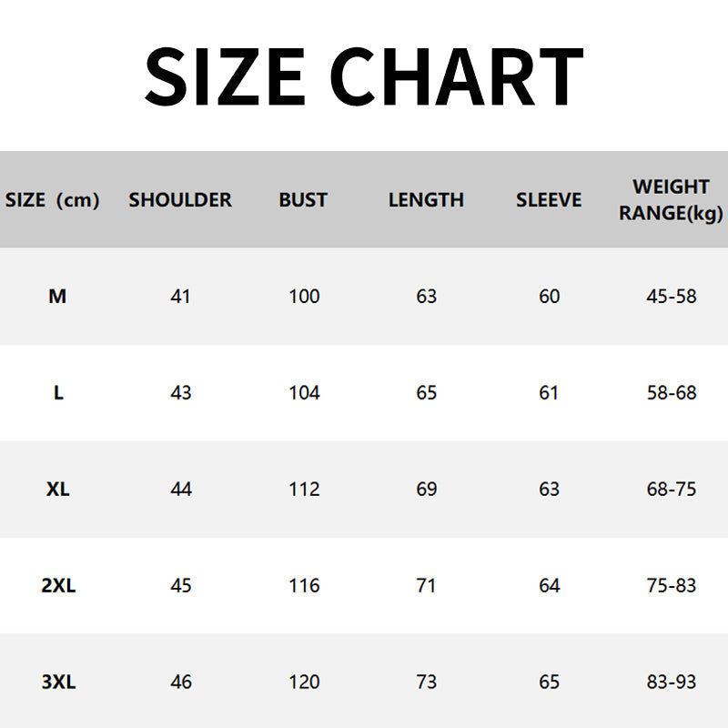Click the weight range 58-68 cell
This screenshot has height=728, width=728.
672,393
